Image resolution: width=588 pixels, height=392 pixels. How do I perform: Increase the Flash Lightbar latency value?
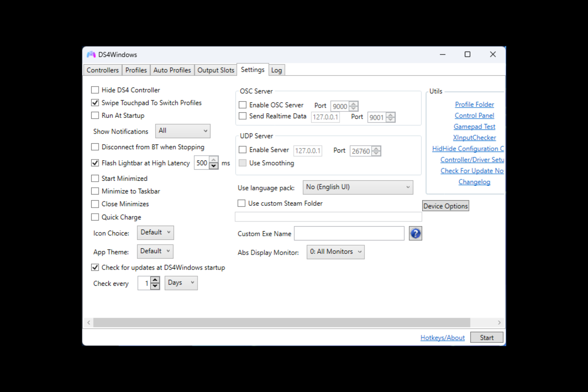[x=214, y=159]
